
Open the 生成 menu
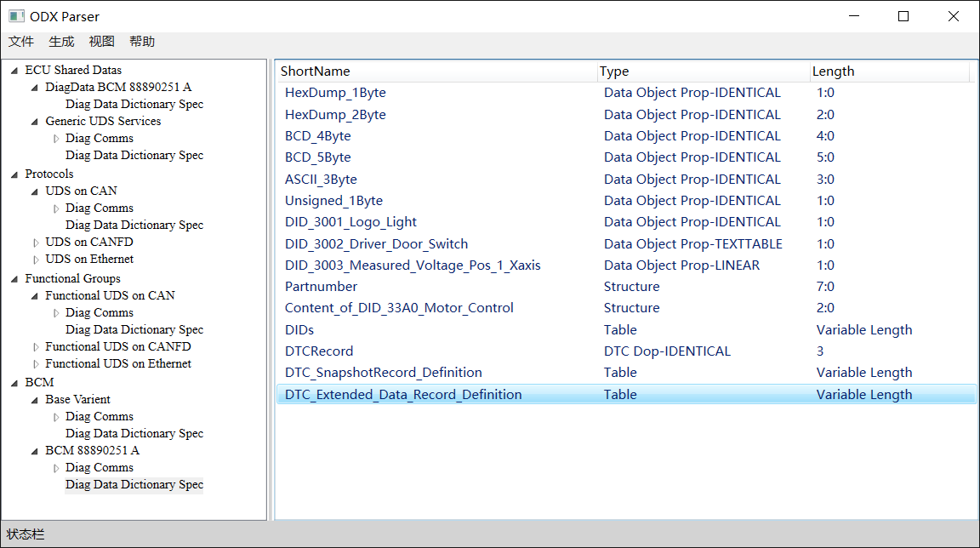[x=61, y=42]
